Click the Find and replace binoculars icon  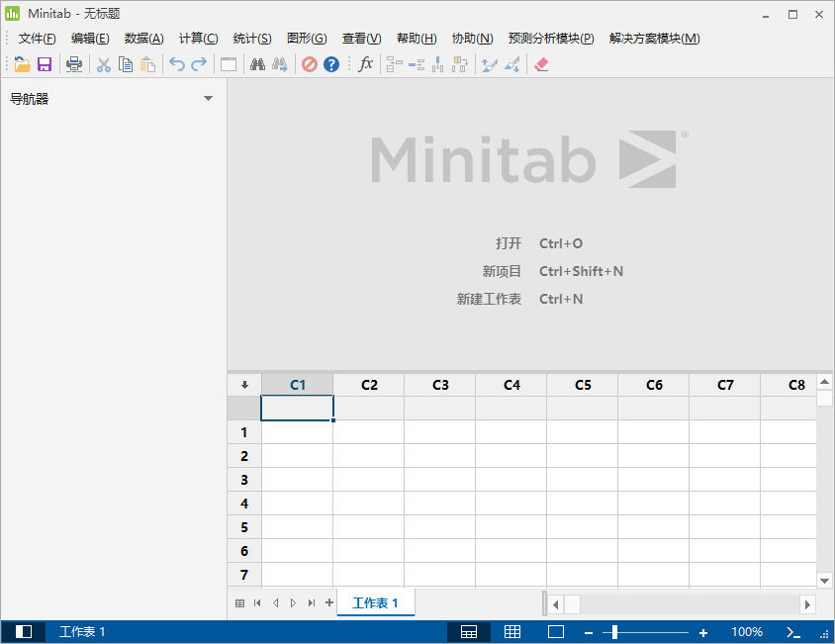point(280,64)
